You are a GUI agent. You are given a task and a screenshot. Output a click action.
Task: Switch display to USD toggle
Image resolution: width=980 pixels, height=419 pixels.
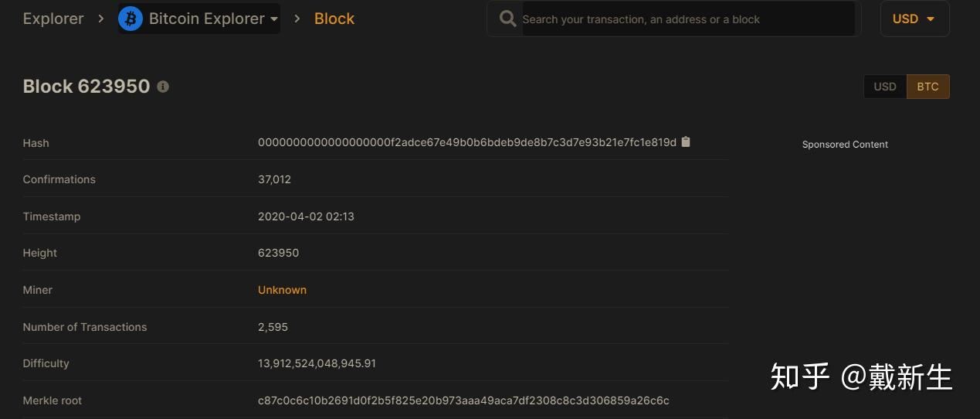tap(885, 87)
